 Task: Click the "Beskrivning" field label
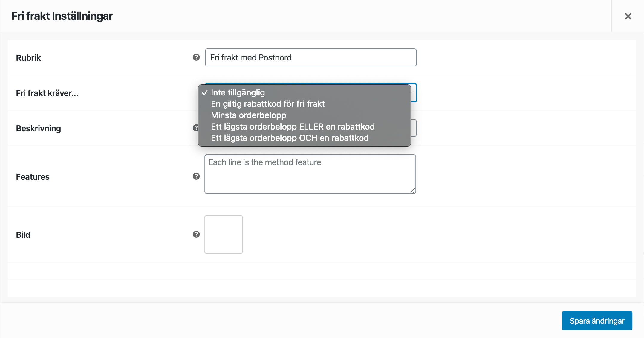click(38, 128)
